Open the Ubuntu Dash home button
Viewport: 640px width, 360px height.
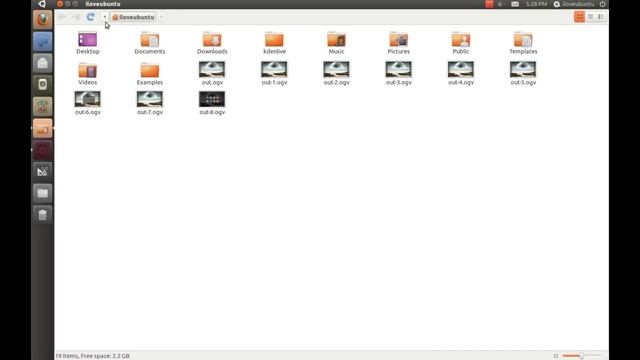point(42,4)
